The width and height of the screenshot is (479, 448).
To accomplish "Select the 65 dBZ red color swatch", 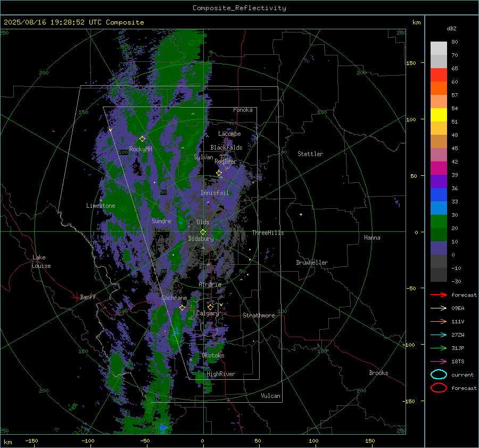I will 439,75.
